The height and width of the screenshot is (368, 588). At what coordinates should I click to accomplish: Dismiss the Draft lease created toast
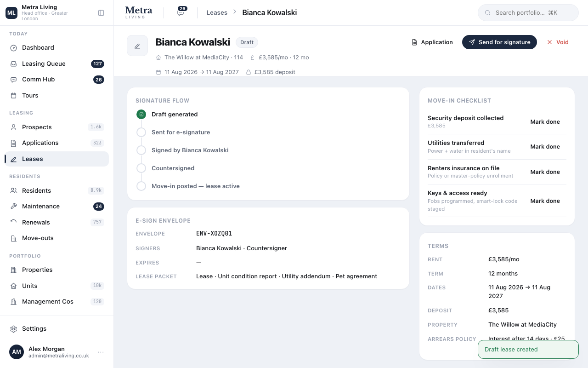coord(528,350)
